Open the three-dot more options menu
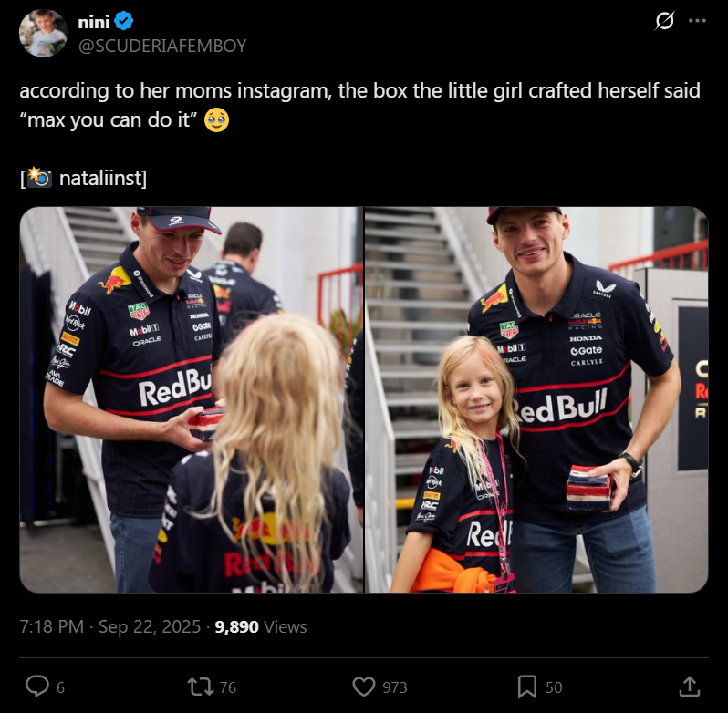 coord(697,21)
